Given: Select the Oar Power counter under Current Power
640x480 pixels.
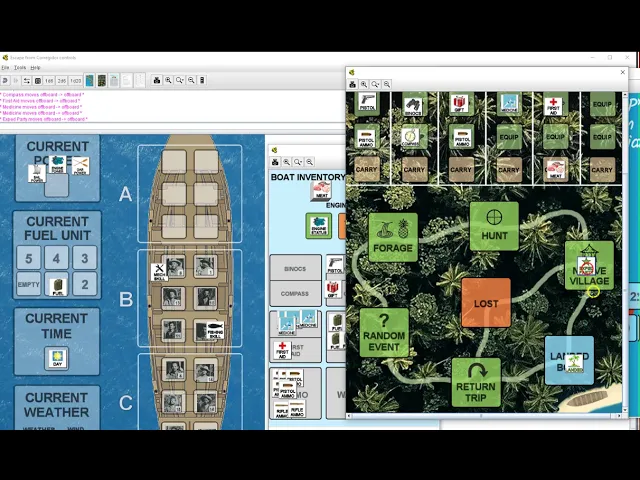Looking at the screenshot, I should tap(80, 166).
